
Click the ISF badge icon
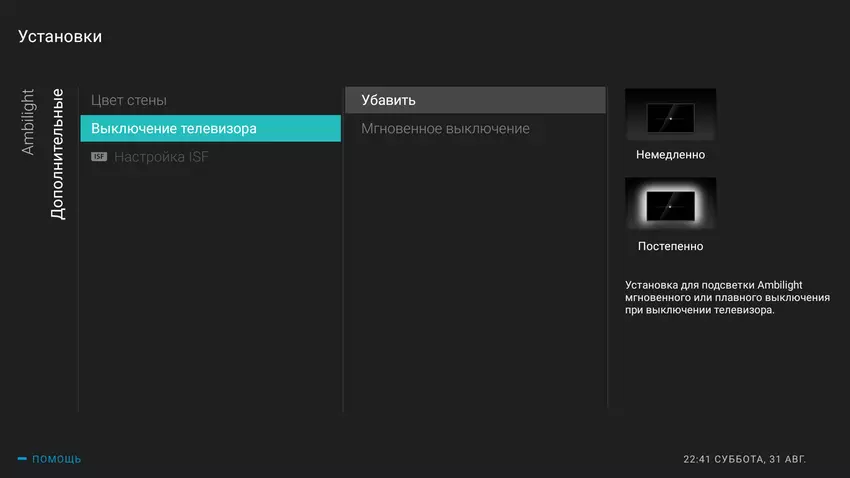[98, 157]
